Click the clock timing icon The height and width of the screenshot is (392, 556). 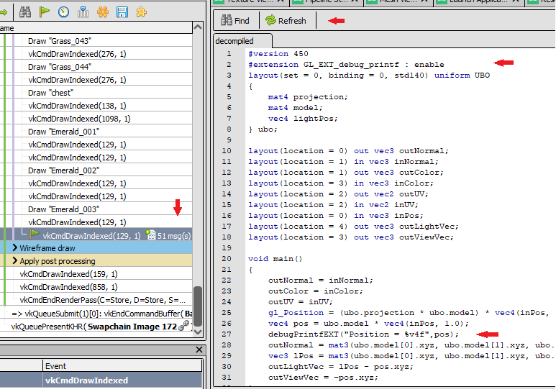pos(64,12)
